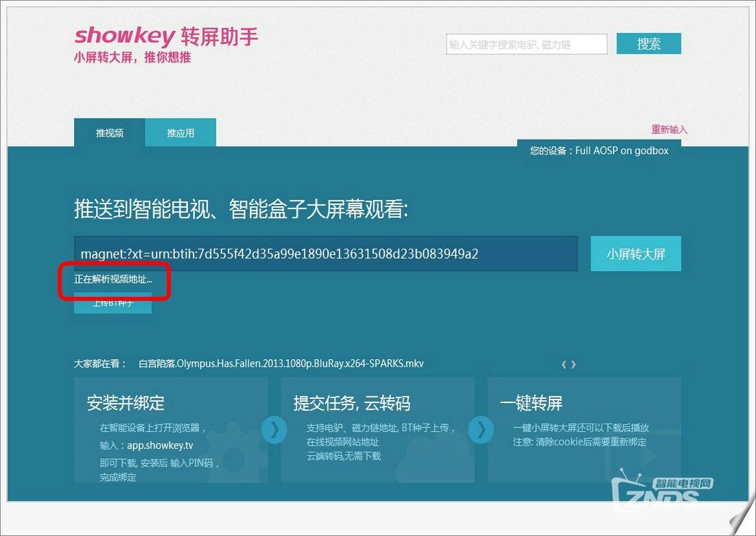This screenshot has height=536, width=756.
Task: Click the arrow between 提交任务 and 一键转屏 cards
Action: (481, 430)
